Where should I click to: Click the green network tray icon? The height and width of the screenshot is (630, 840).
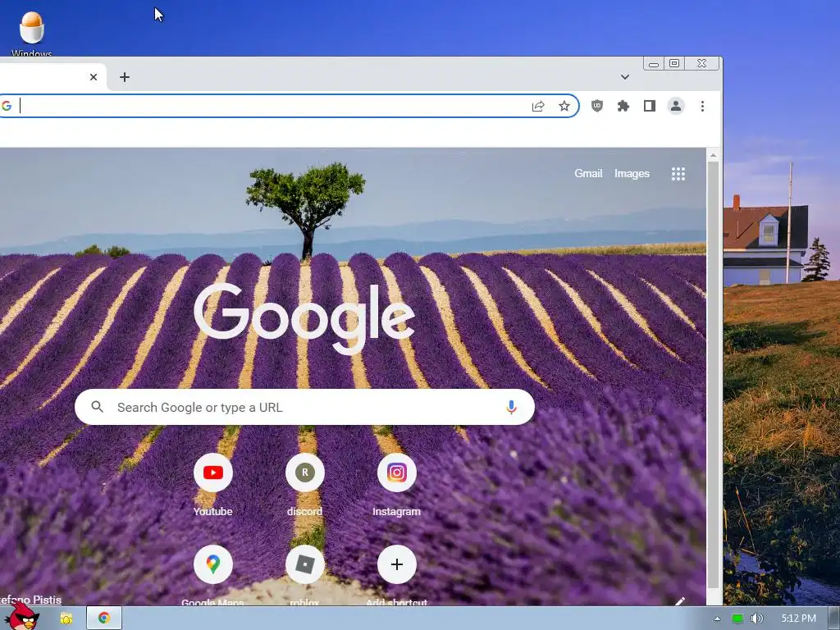click(x=737, y=619)
